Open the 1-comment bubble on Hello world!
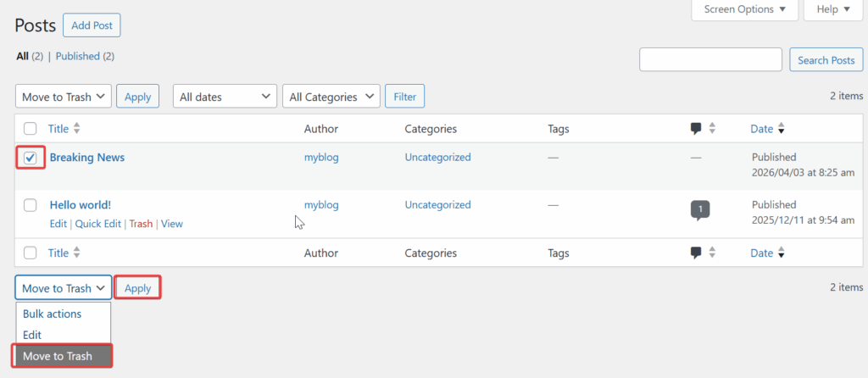Image resolution: width=868 pixels, height=378 pixels. (x=699, y=208)
